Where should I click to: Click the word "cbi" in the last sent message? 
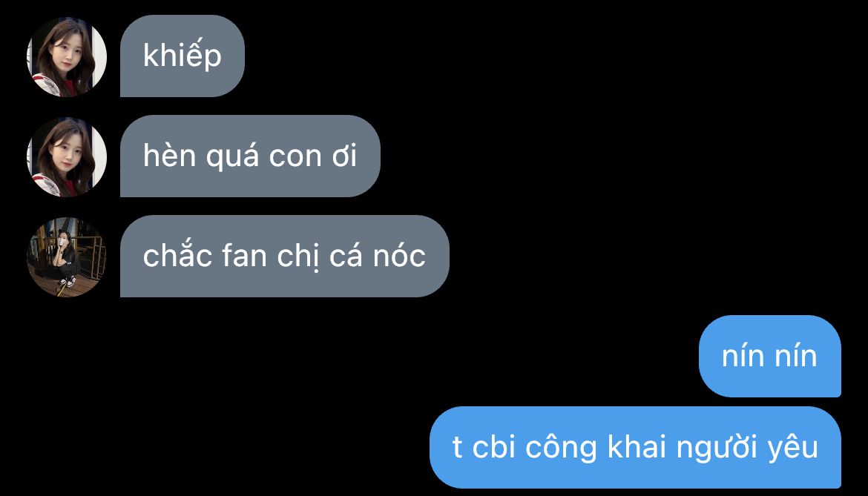coord(494,447)
